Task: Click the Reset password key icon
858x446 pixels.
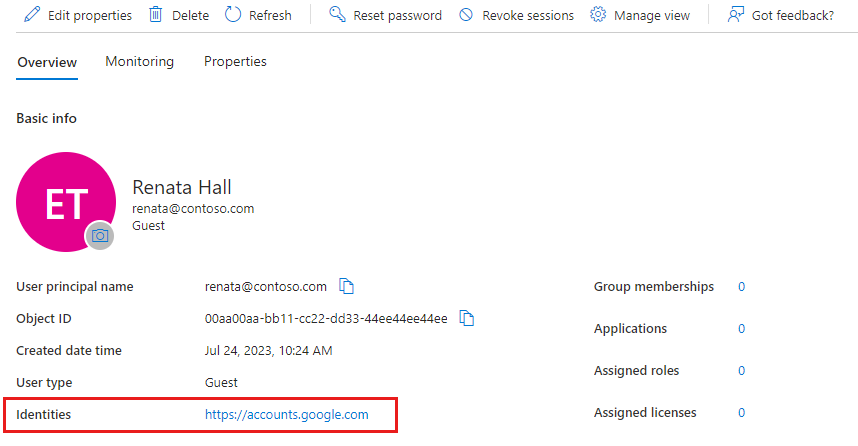Action: pos(337,15)
